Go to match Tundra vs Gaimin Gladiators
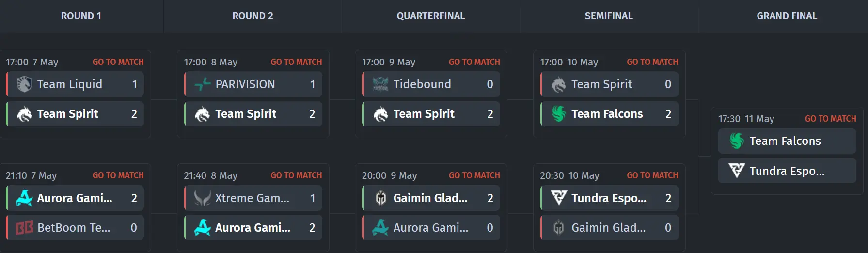Image resolution: width=868 pixels, height=253 pixels. click(652, 175)
